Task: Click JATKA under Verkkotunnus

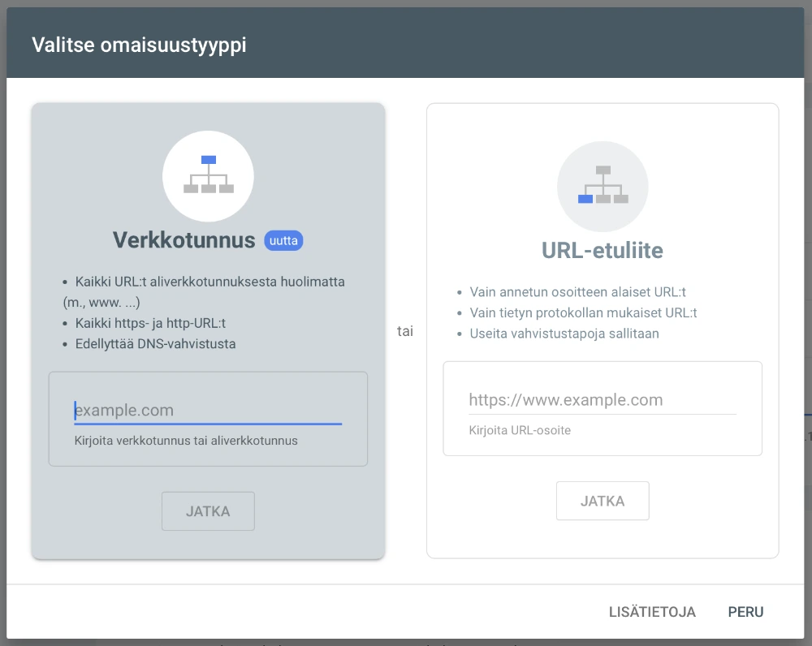Action: coord(208,511)
